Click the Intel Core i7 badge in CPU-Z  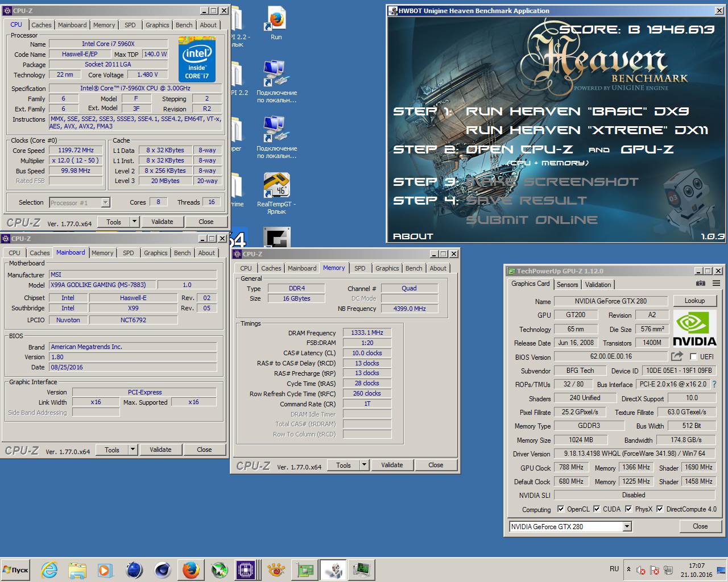click(x=197, y=60)
